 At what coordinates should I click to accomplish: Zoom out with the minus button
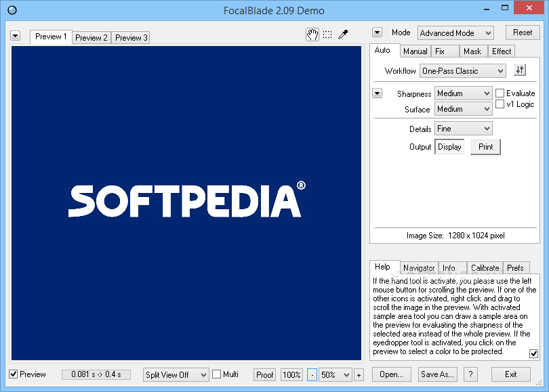point(312,375)
